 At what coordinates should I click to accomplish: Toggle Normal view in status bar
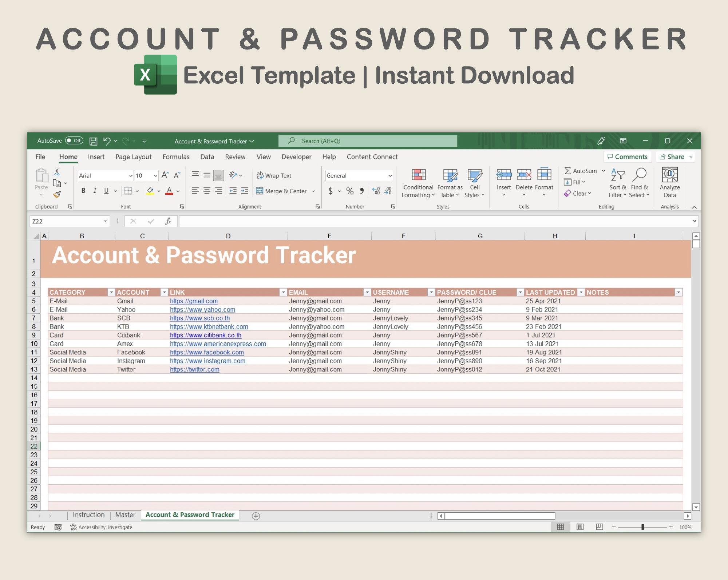point(561,527)
